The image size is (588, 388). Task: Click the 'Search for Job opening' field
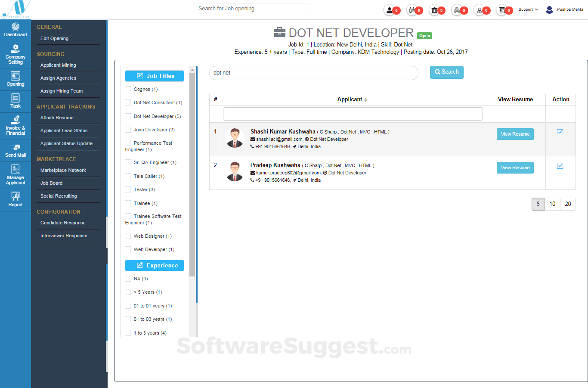pyautogui.click(x=252, y=9)
